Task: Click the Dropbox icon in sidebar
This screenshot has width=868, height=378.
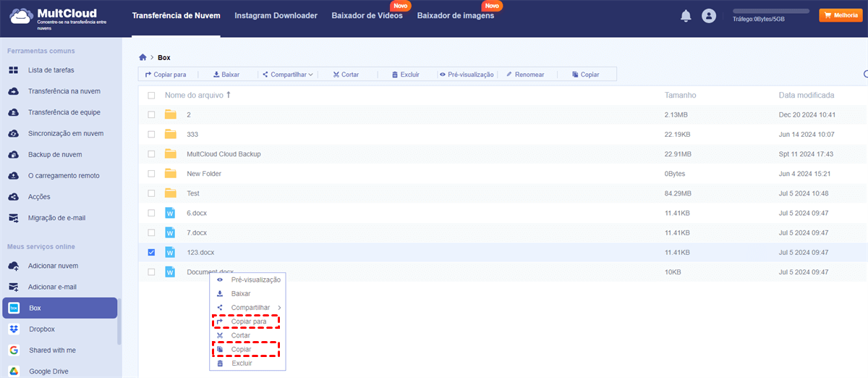Action: coord(14,329)
